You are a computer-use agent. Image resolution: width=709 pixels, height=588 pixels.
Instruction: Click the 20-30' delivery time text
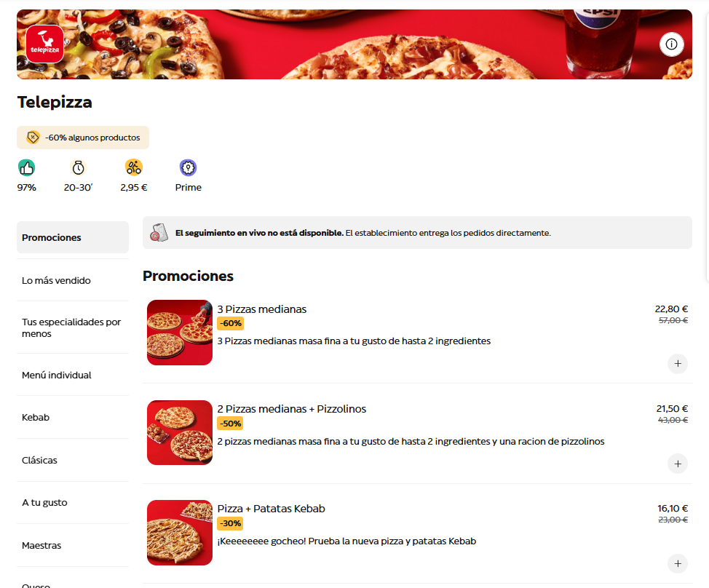click(78, 188)
